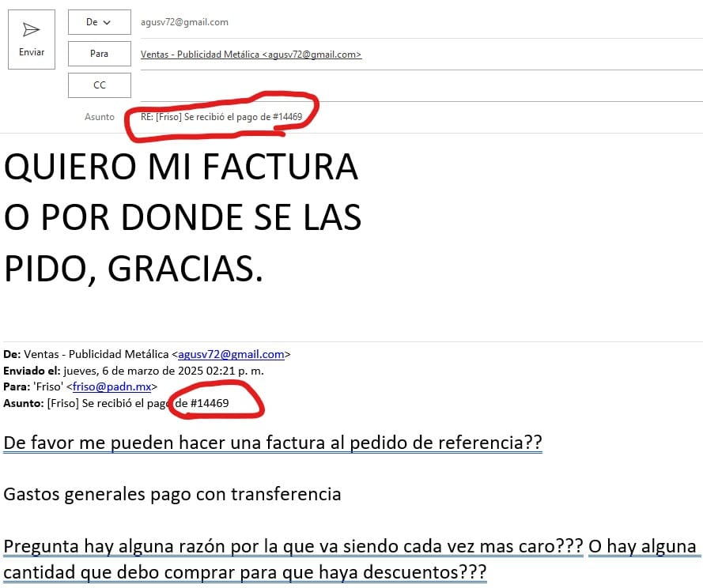Open agusv72@gmail.com link in quoted header
The width and height of the screenshot is (703, 588).
point(232,355)
